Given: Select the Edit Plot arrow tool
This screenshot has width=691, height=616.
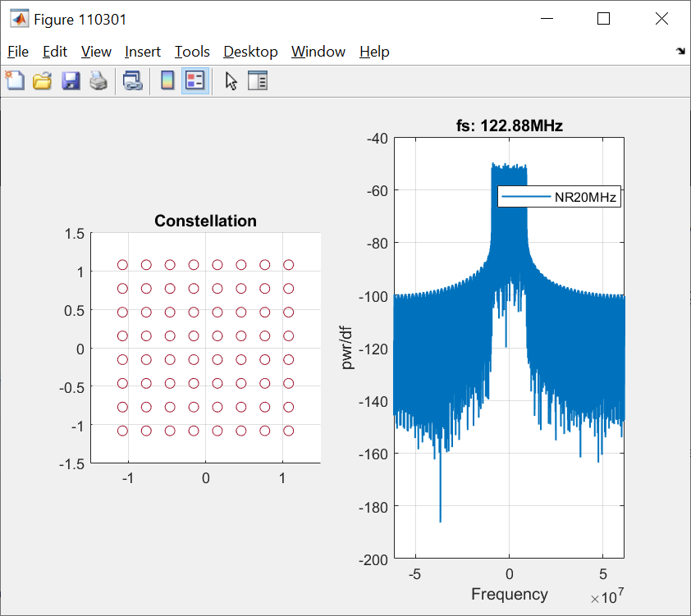Looking at the screenshot, I should [231, 80].
